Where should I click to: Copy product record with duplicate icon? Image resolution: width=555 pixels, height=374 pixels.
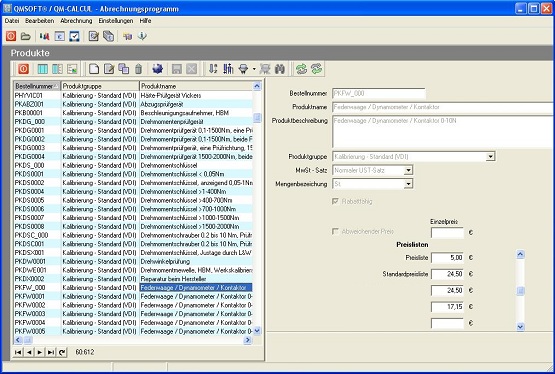tap(124, 69)
